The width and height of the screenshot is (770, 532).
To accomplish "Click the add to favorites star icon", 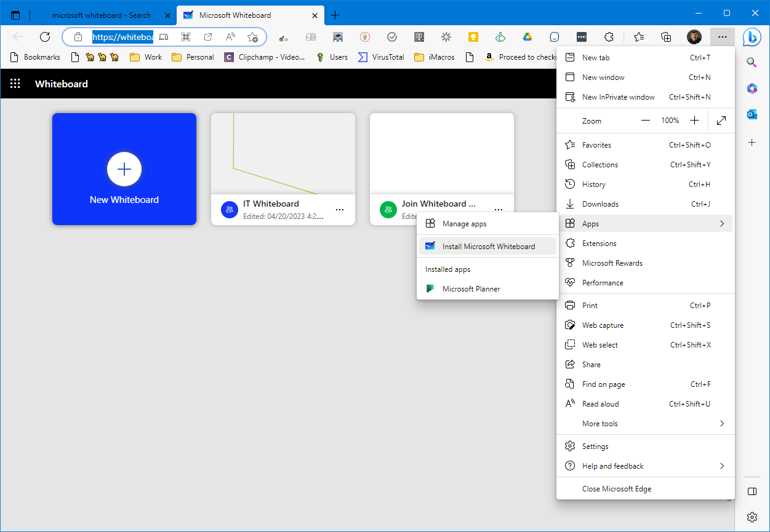I will pos(252,37).
